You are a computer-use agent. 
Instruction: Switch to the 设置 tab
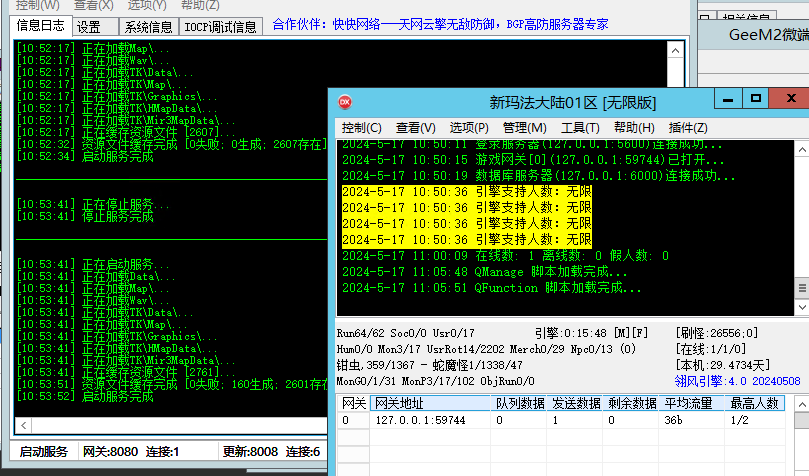coord(89,27)
